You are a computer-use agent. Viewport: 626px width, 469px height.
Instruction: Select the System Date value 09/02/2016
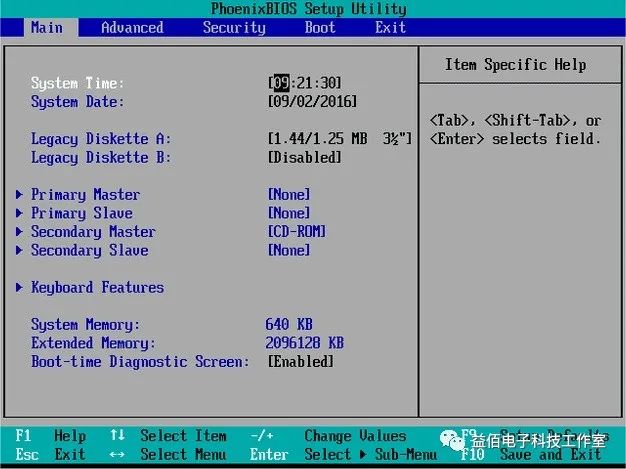tap(312, 101)
